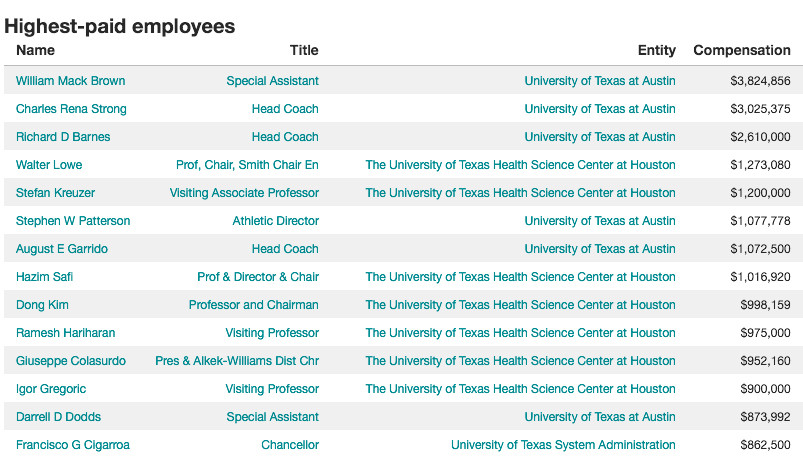Open the Chancellor title link
The height and width of the screenshot is (457, 803).
290,445
